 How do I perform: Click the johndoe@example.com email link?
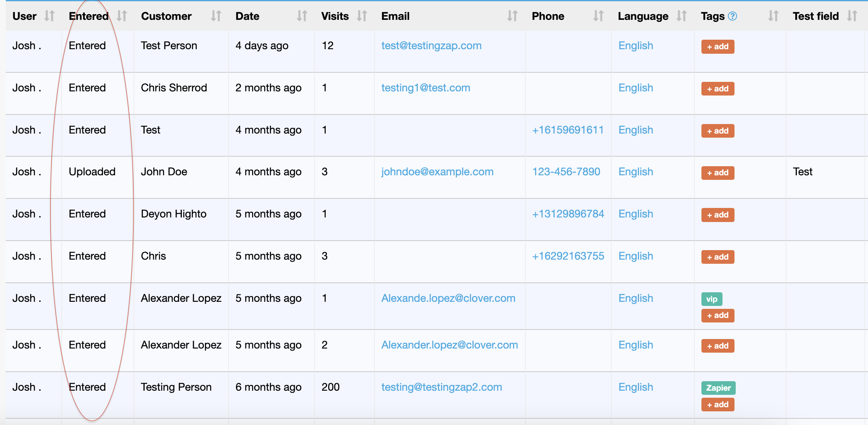click(437, 172)
